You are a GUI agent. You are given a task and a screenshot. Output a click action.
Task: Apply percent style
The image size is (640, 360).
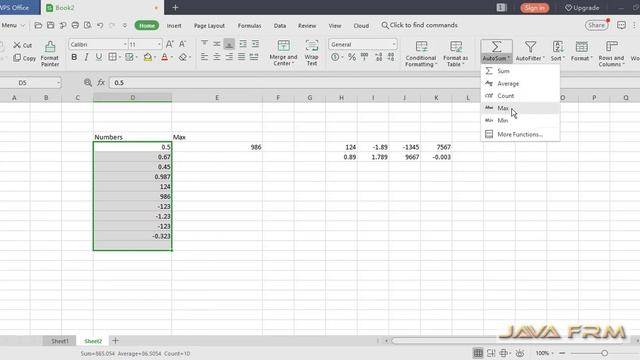pos(352,57)
